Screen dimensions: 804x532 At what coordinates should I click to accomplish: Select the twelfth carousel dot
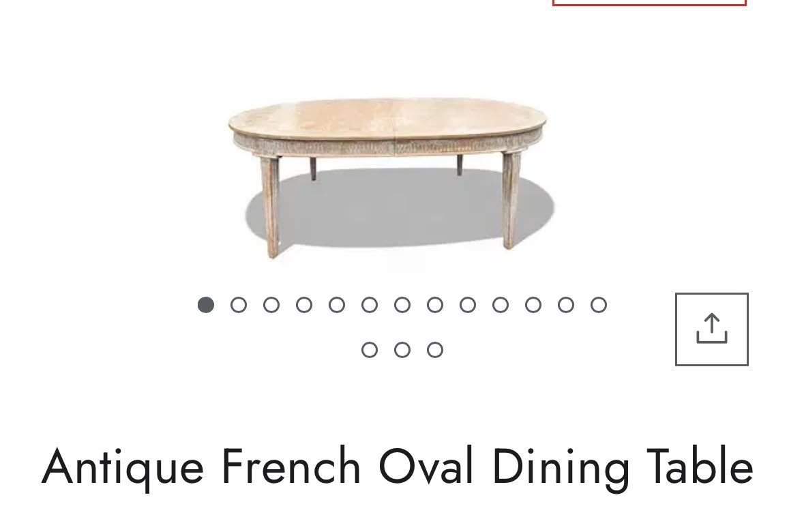point(566,305)
